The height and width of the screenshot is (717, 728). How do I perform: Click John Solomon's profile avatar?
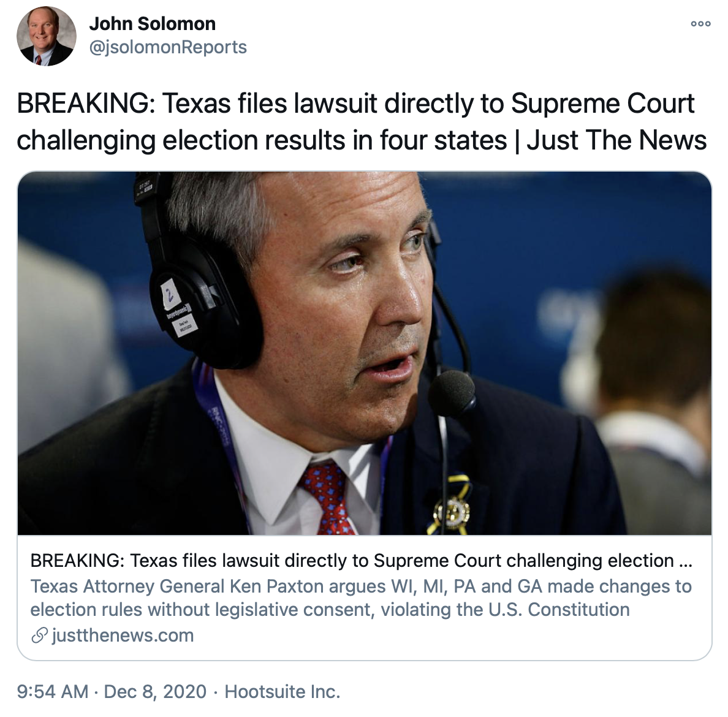click(x=47, y=36)
